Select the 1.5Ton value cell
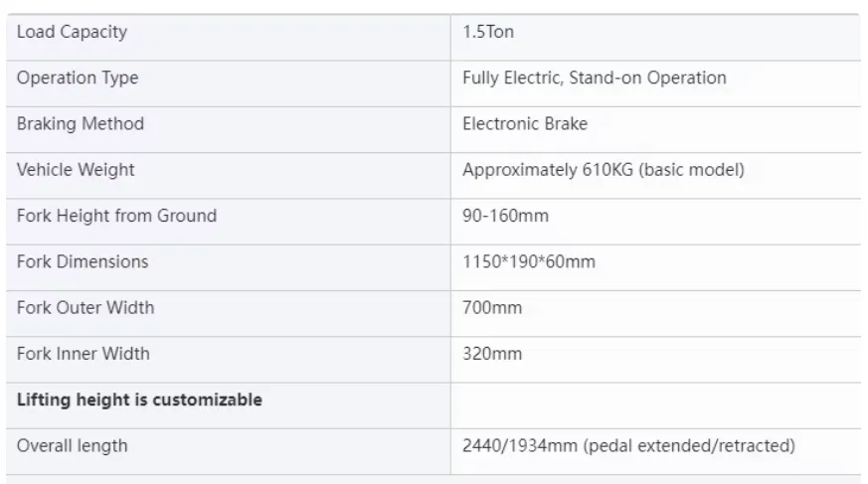868x484 pixels. 656,38
